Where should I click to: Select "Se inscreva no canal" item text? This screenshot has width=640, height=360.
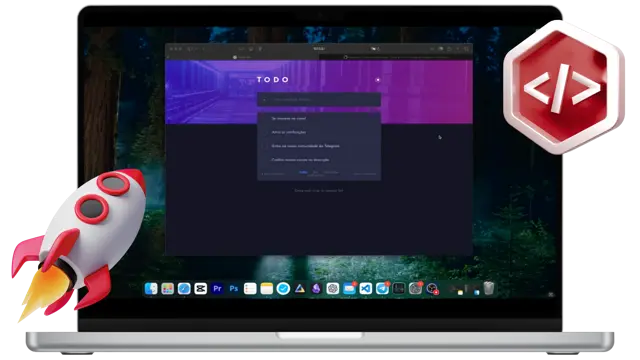pos(289,118)
